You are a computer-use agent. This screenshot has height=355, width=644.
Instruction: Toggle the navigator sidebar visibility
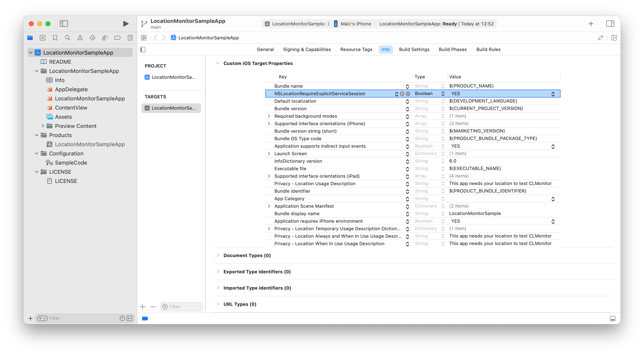click(x=64, y=24)
